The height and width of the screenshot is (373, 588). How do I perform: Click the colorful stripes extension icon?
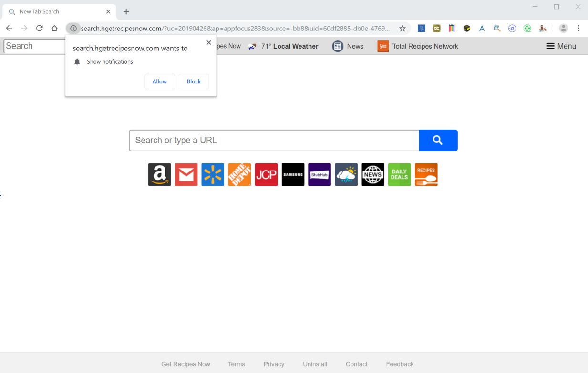click(x=452, y=28)
